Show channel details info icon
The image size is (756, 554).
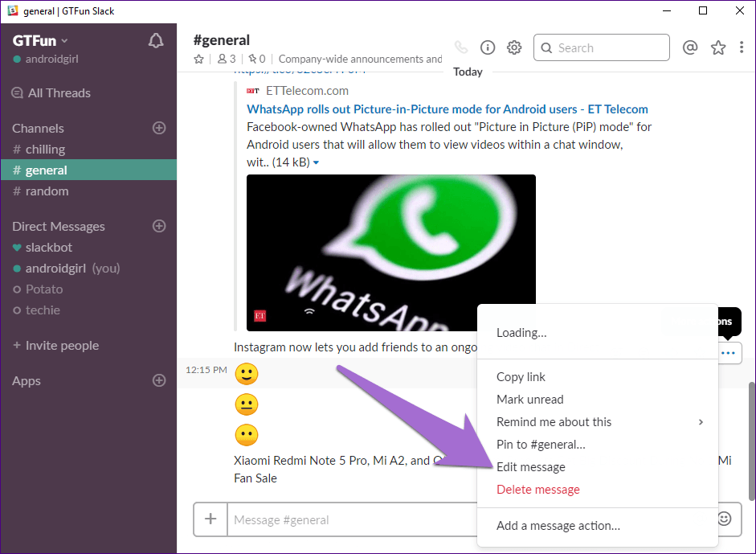point(488,47)
